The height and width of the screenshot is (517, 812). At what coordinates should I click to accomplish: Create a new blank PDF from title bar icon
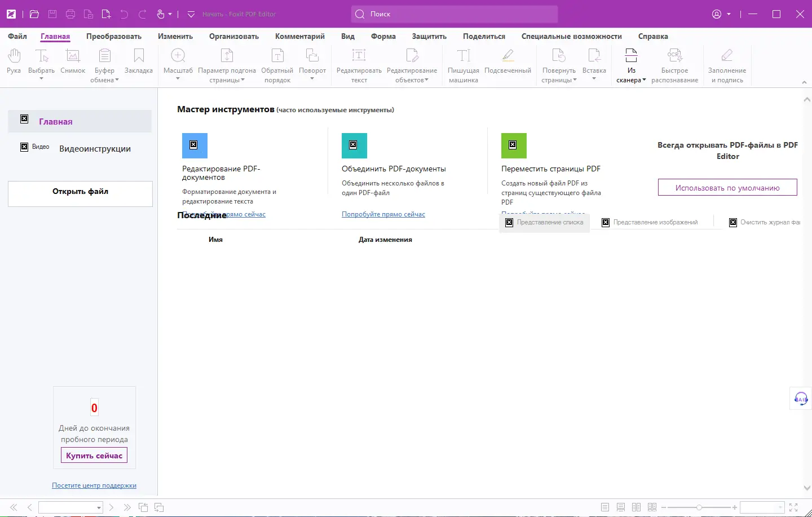[x=106, y=14]
